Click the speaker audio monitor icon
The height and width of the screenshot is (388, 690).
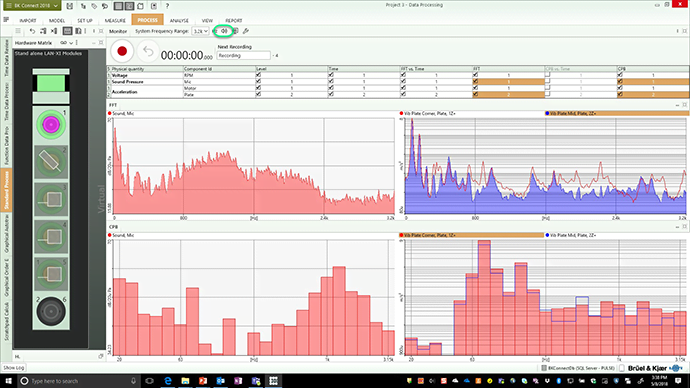(x=224, y=31)
